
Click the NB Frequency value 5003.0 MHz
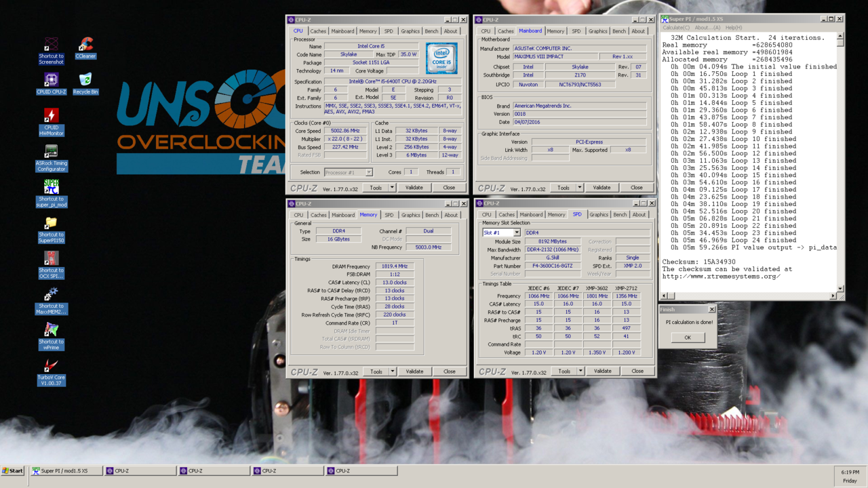[x=428, y=247]
